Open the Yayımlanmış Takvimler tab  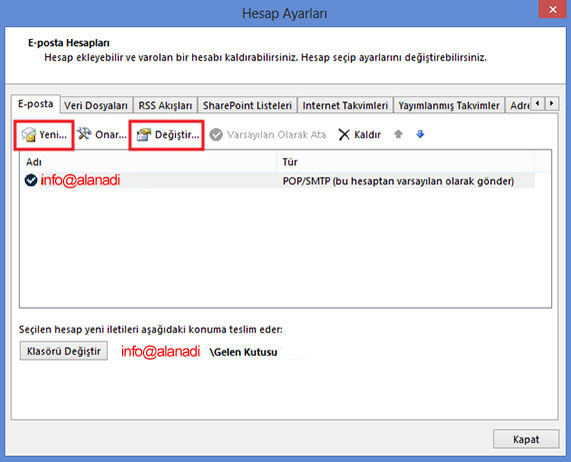click(449, 105)
